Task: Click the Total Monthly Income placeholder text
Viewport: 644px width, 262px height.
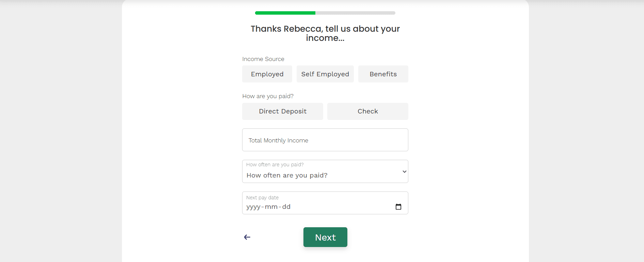Action: point(278,140)
